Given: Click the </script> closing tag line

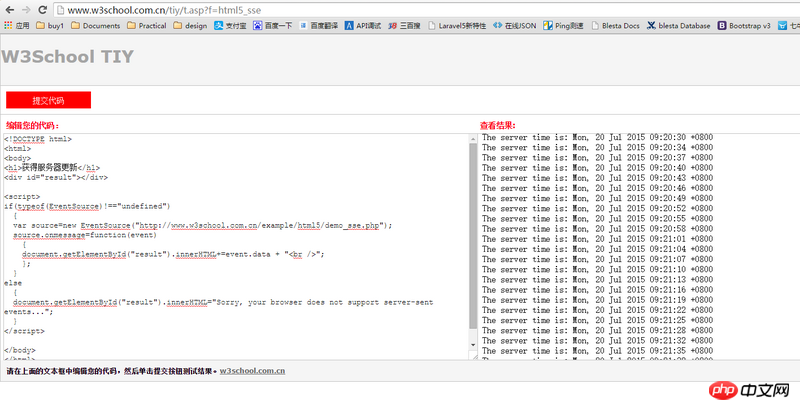Looking at the screenshot, I should coord(24,331).
